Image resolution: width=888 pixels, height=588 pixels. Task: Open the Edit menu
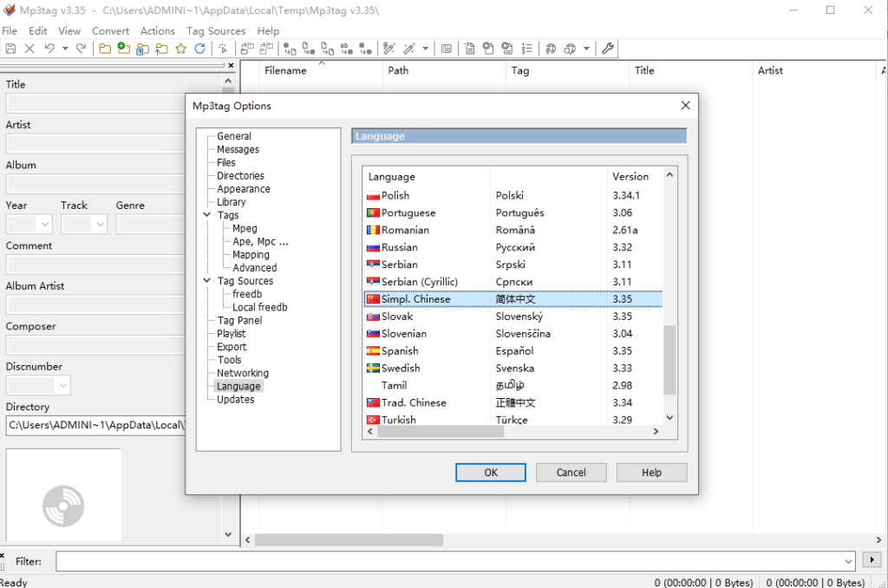(38, 31)
